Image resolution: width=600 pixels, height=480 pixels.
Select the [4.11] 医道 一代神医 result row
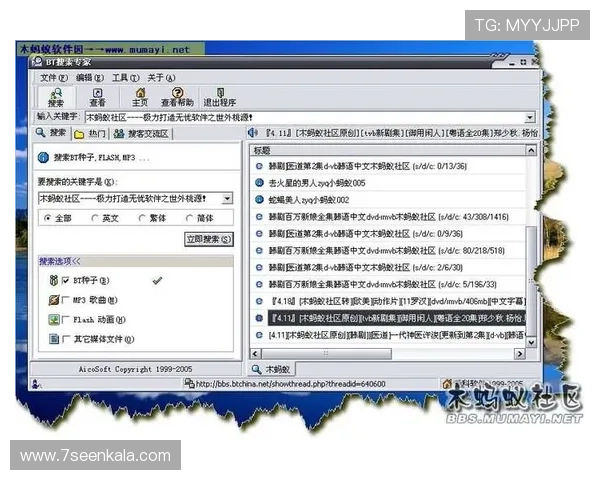(x=388, y=335)
